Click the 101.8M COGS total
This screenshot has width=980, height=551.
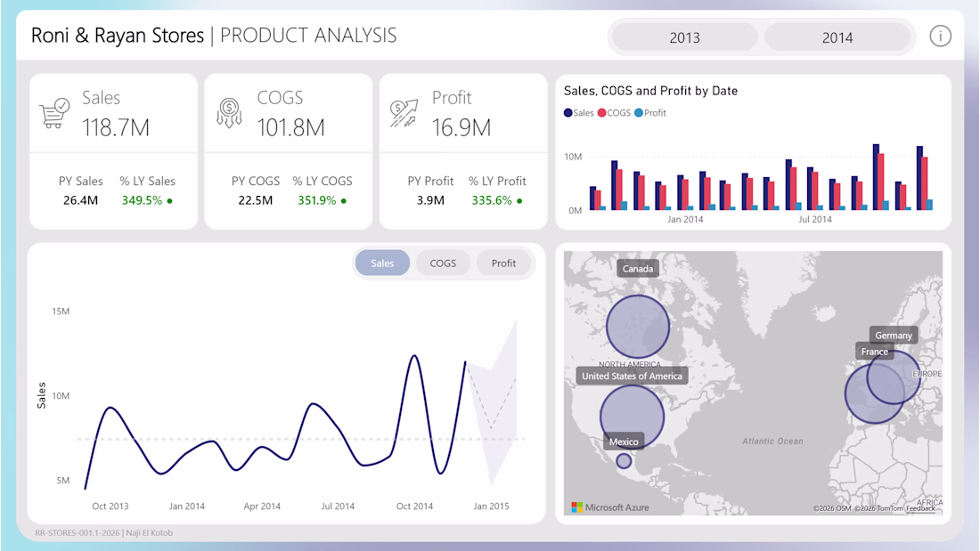tap(290, 127)
